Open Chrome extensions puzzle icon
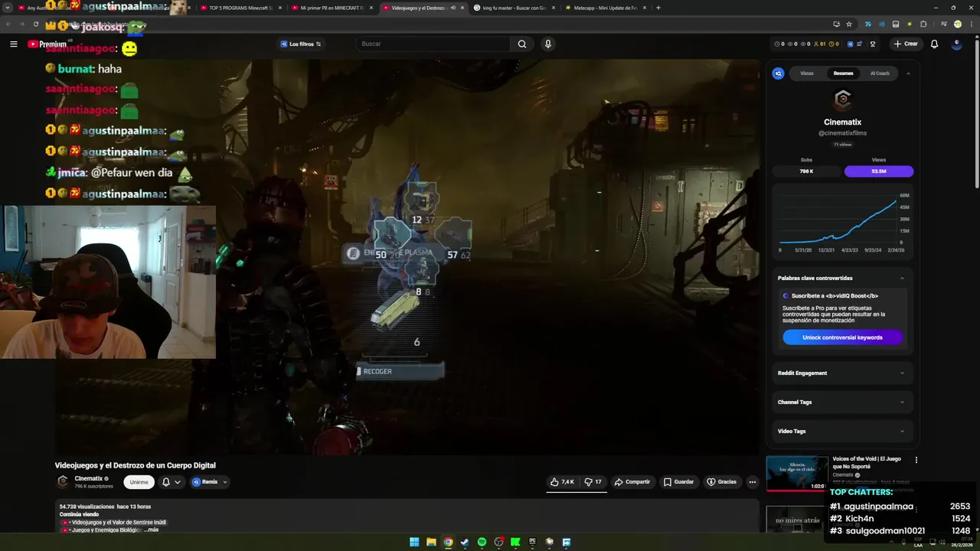 pyautogui.click(x=923, y=24)
